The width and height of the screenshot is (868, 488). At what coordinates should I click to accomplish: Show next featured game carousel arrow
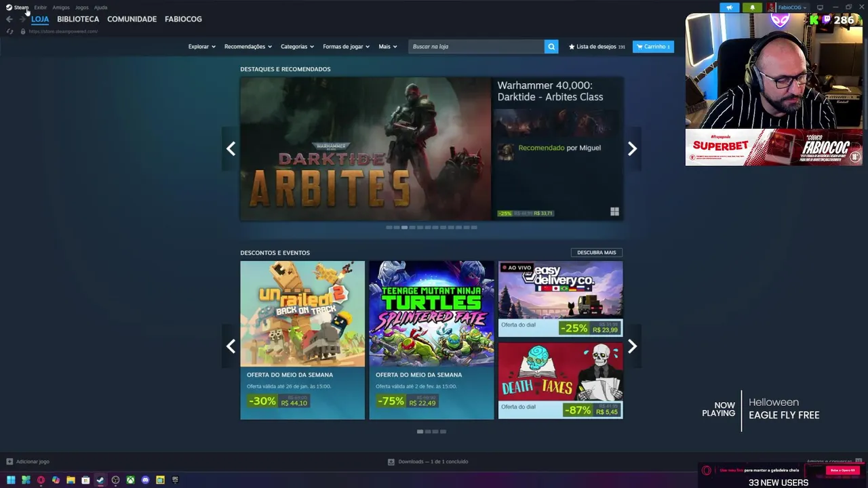point(632,148)
